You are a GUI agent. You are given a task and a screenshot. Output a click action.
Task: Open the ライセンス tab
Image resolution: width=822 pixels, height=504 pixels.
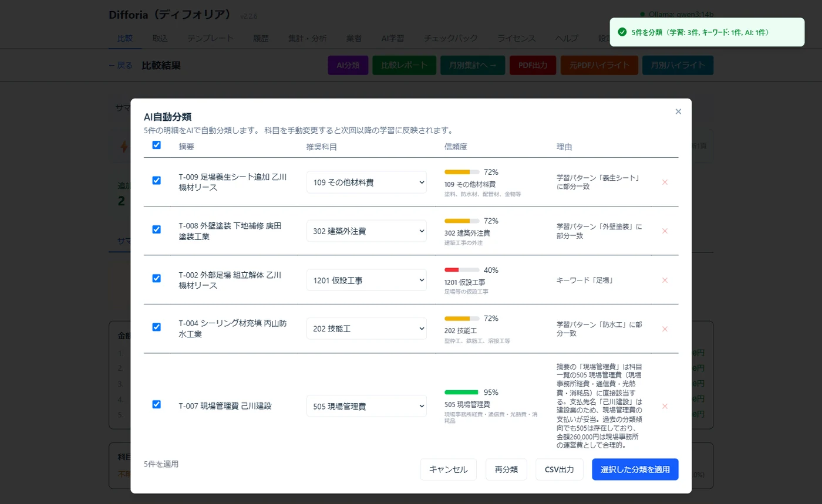click(x=517, y=38)
